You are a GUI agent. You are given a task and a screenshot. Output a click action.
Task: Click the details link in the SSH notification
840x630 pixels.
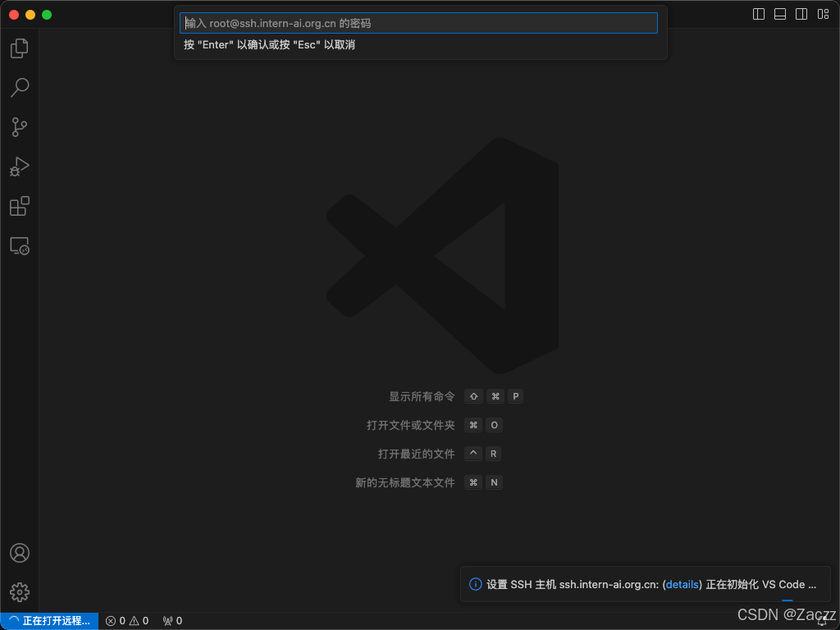click(x=682, y=584)
